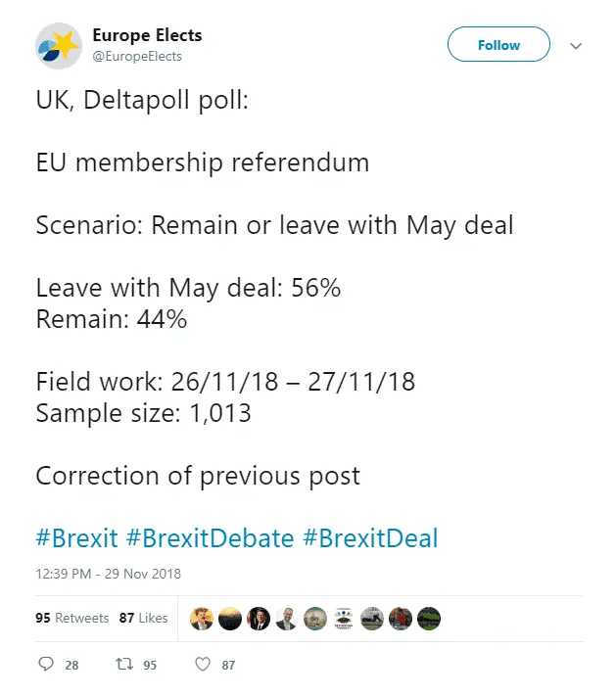Screen dimensions: 616x696
Task: Retweet this Deltapoll poll tweet
Action: point(122,665)
